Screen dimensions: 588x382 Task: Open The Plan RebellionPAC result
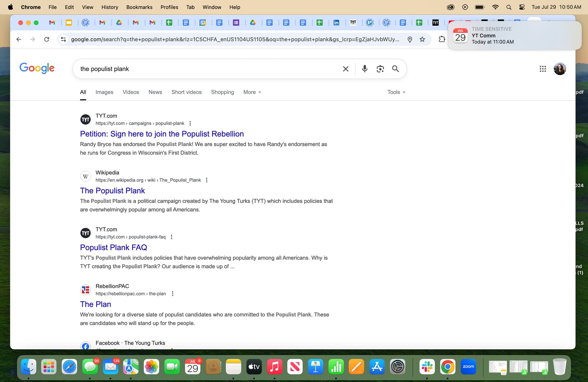pos(96,304)
